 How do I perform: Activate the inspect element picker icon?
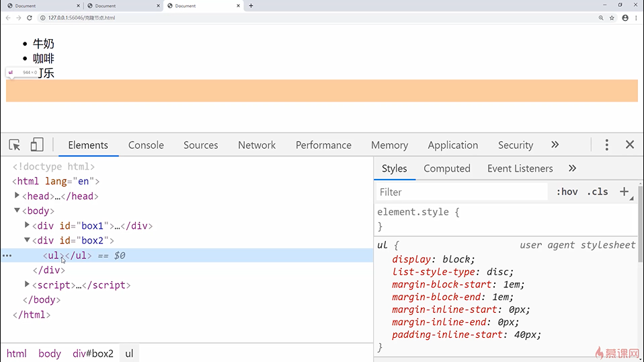pos(15,145)
